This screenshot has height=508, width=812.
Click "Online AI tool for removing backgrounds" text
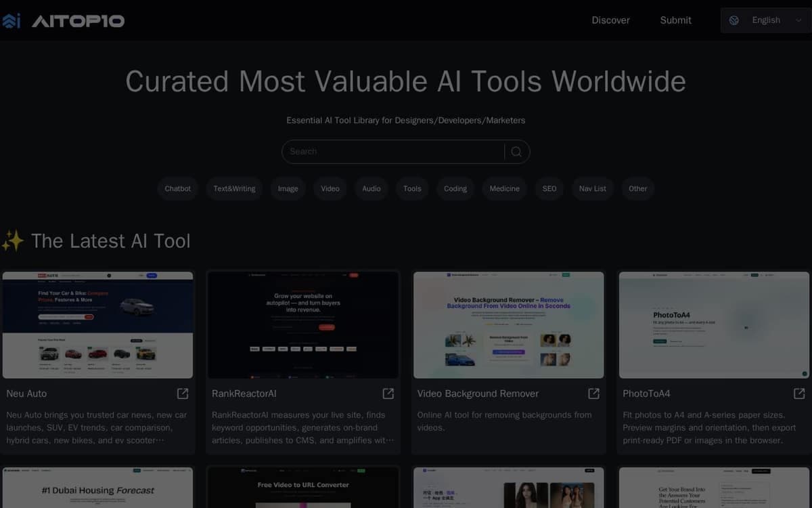point(505,421)
